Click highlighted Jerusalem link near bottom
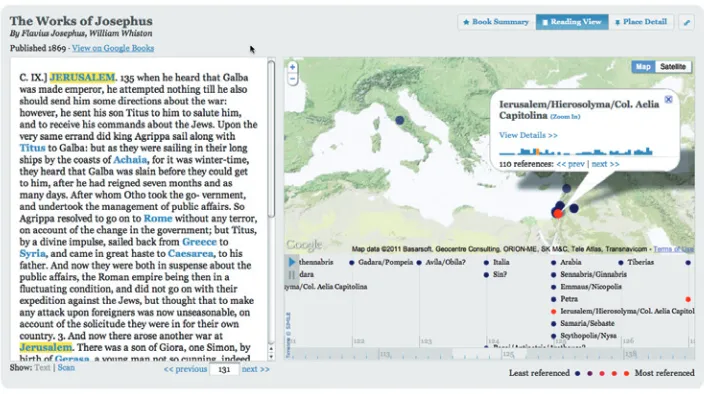704x394 pixels. [x=46, y=347]
